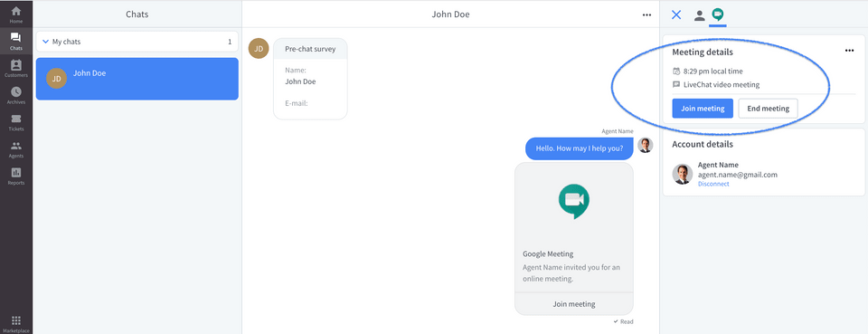Click Chats panel heading
This screenshot has height=334, width=868.
pos(137,14)
